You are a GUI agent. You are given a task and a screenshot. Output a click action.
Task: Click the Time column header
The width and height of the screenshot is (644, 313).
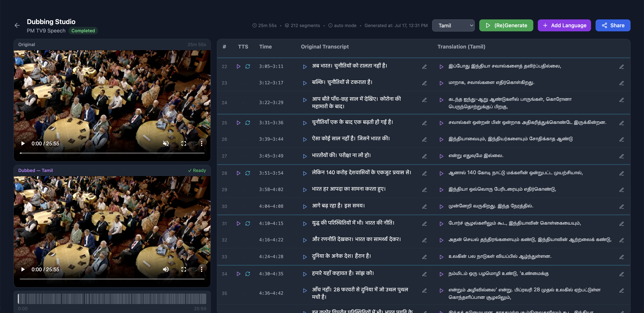coord(265,46)
